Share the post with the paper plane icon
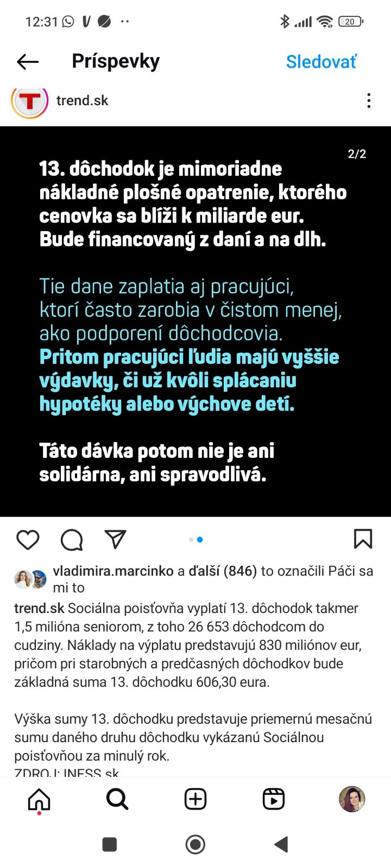This screenshot has width=391, height=868. [x=115, y=539]
